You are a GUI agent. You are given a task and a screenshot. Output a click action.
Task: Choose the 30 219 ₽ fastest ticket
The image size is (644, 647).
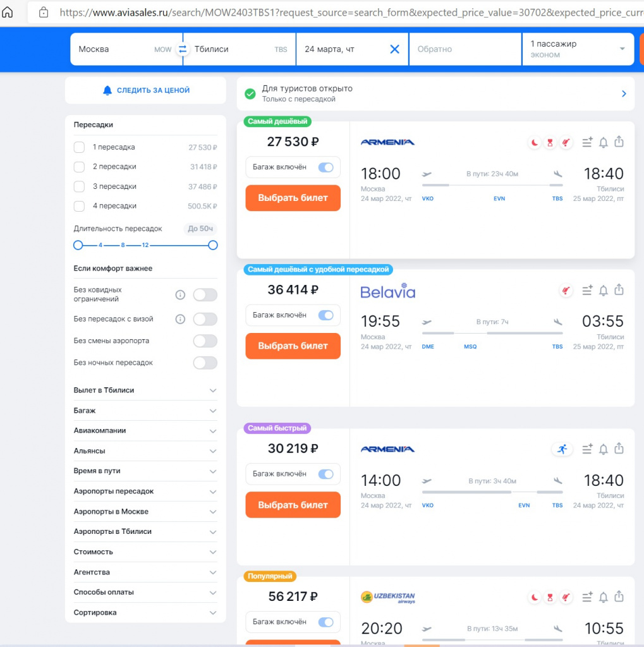click(x=293, y=505)
